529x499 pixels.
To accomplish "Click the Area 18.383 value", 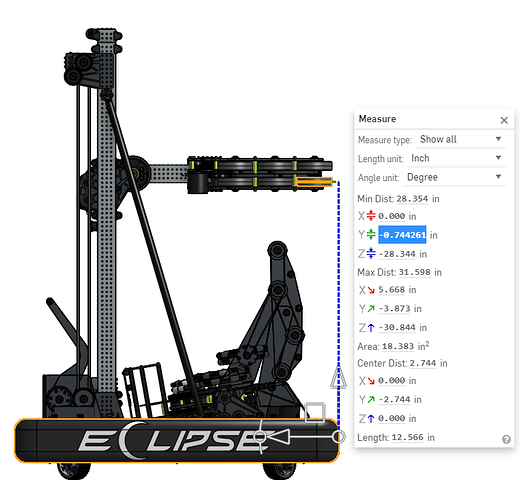I will [398, 346].
